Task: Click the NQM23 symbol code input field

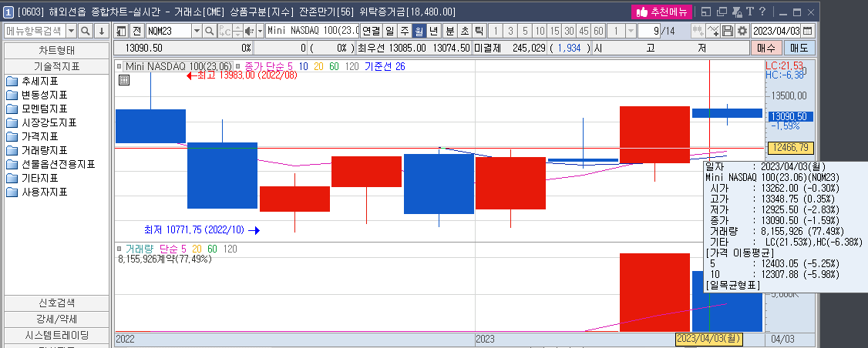Action: click(169, 31)
